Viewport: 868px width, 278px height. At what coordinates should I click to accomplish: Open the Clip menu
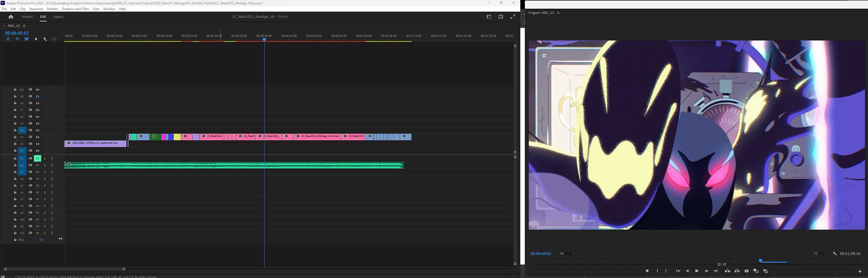click(23, 9)
